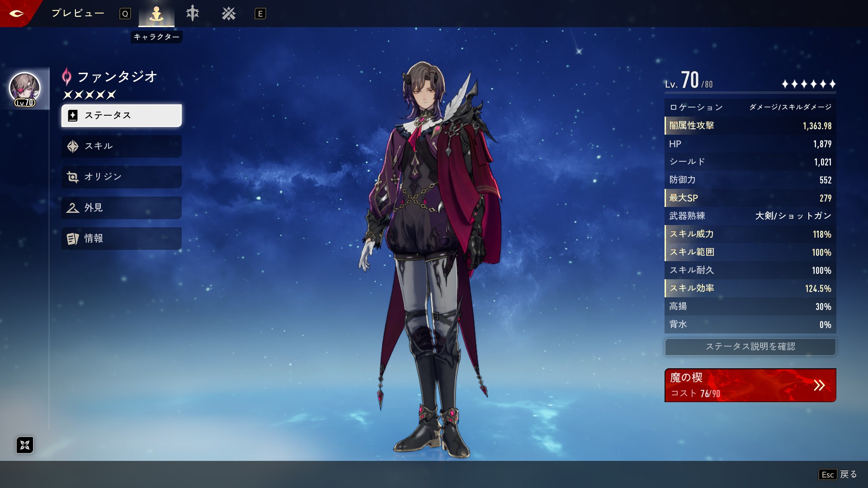Click the red back arrow logo

click(16, 13)
